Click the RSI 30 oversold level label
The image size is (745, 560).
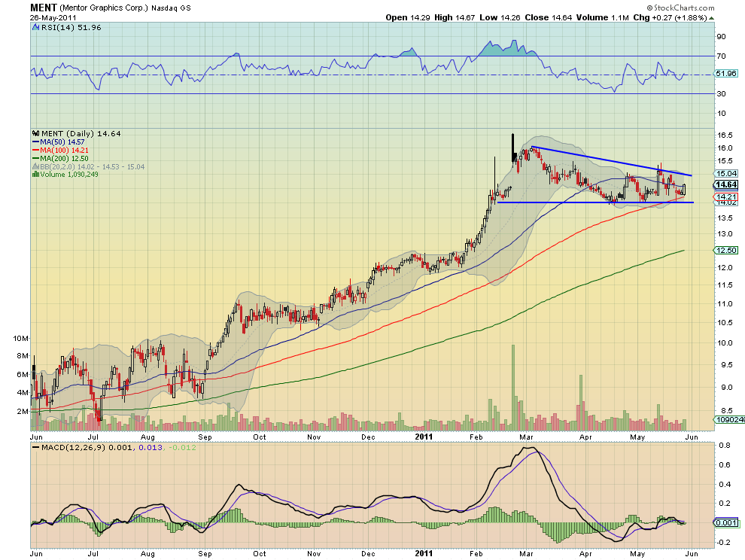point(721,93)
